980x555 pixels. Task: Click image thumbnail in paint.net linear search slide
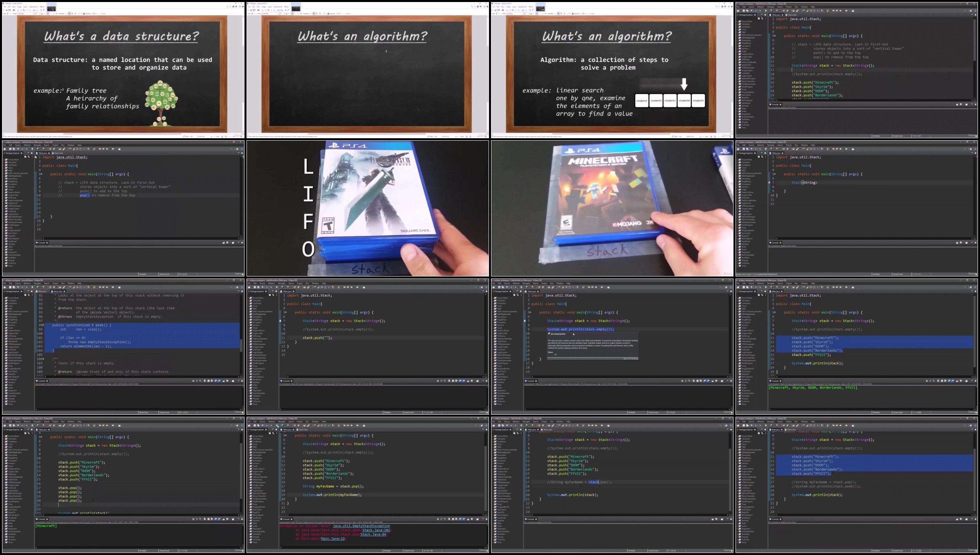coord(540,8)
